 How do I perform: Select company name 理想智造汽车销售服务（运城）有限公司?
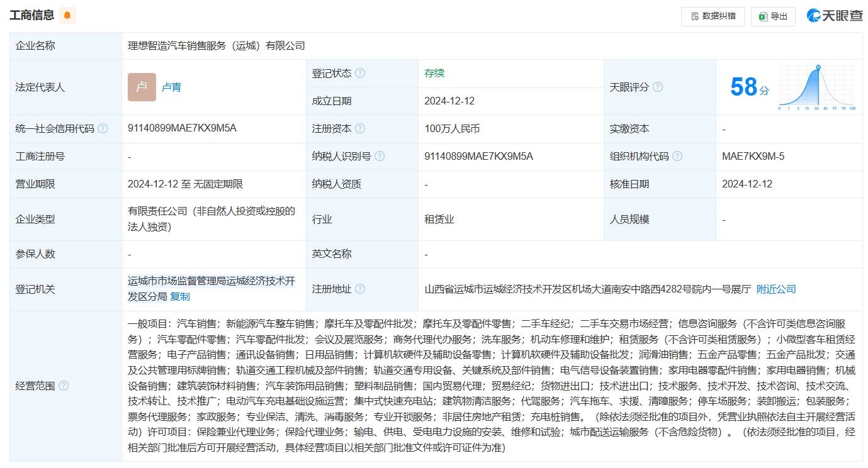pyautogui.click(x=216, y=45)
